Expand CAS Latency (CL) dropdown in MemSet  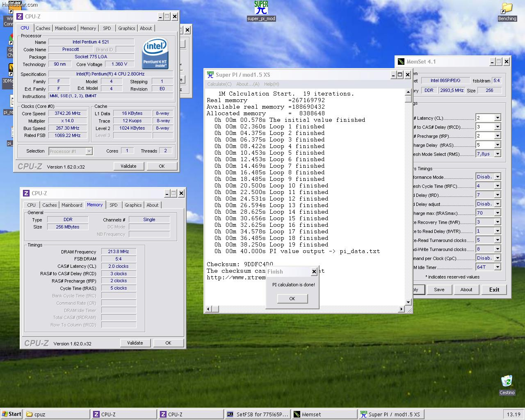(498, 118)
